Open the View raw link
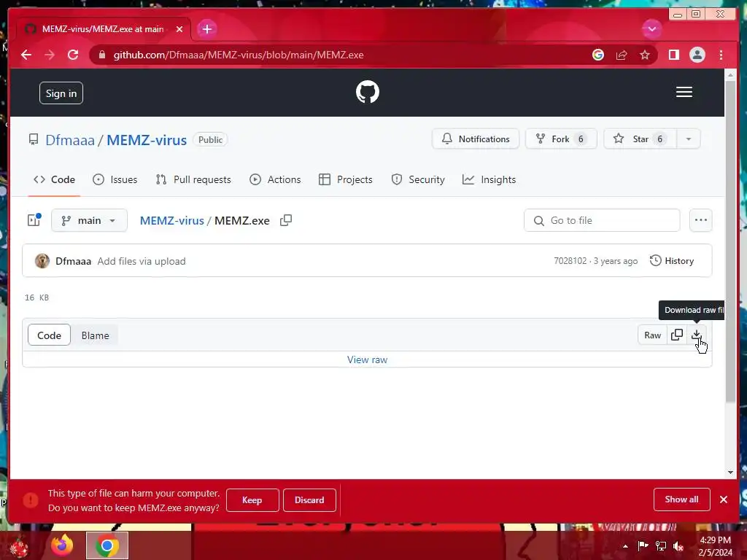The width and height of the screenshot is (747, 560). pyautogui.click(x=368, y=359)
